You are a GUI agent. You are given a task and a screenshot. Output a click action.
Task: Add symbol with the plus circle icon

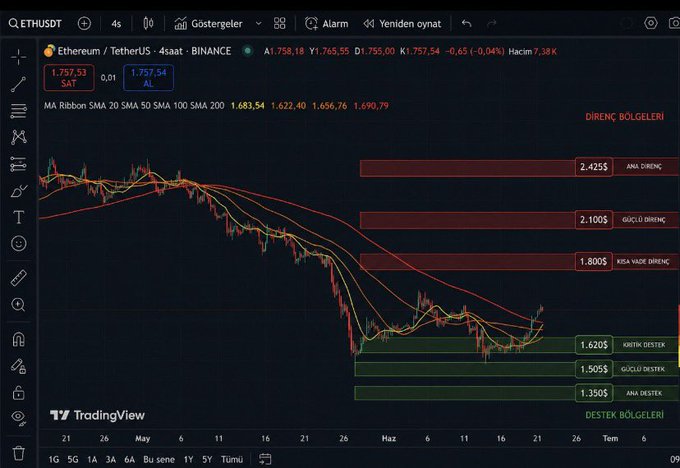point(84,23)
